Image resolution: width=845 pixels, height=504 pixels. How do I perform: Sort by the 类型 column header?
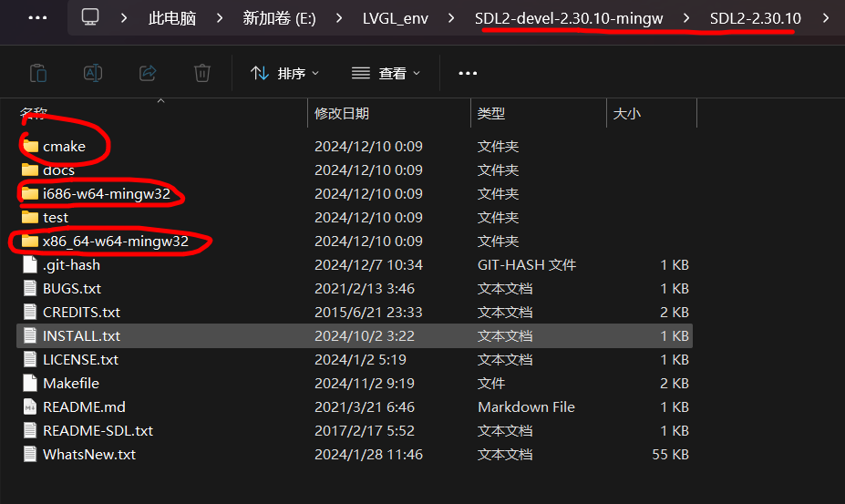click(x=491, y=113)
